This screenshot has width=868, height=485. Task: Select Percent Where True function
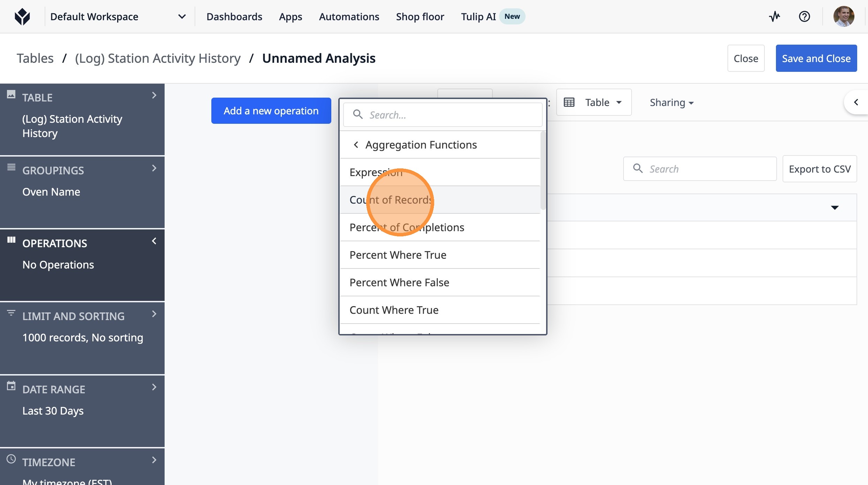coord(398,255)
